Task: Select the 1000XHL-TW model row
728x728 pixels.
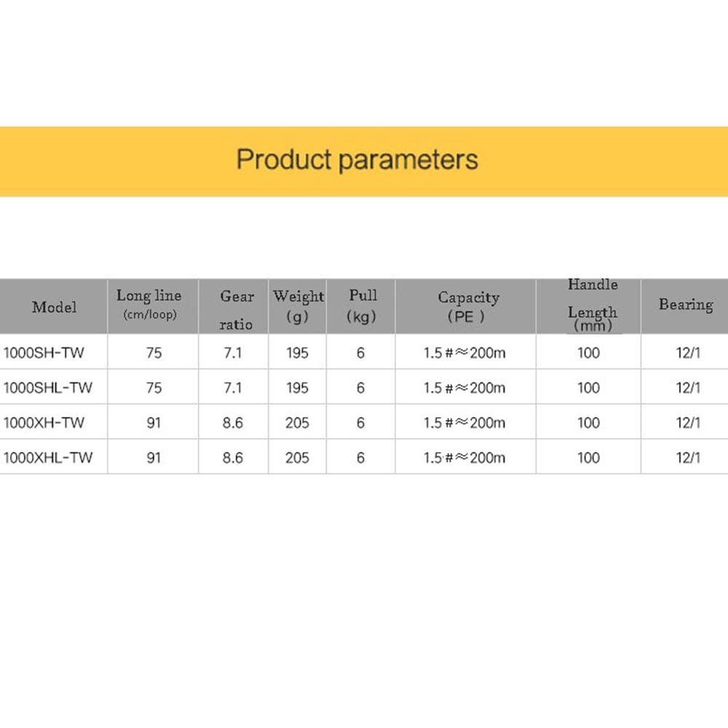Action: [x=364, y=457]
